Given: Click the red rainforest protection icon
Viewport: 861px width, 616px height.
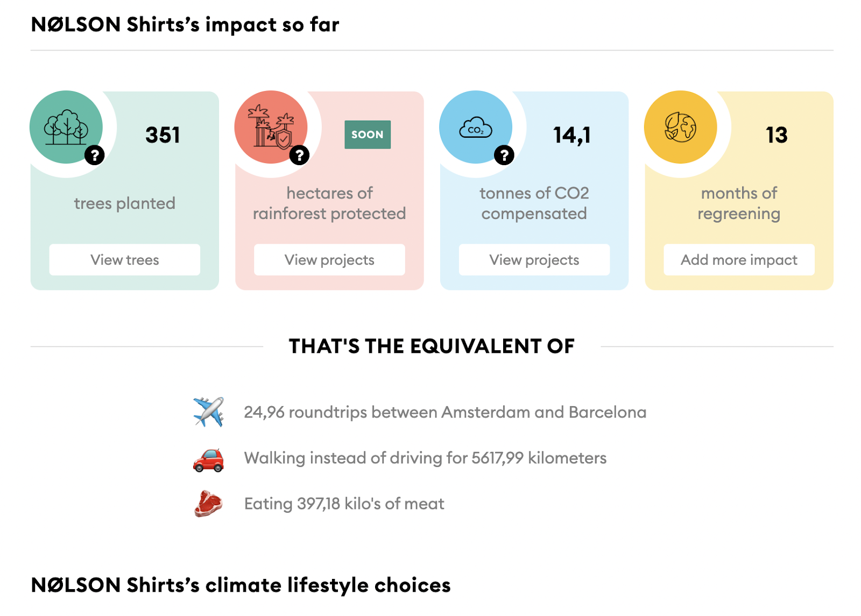Looking at the screenshot, I should 271,127.
